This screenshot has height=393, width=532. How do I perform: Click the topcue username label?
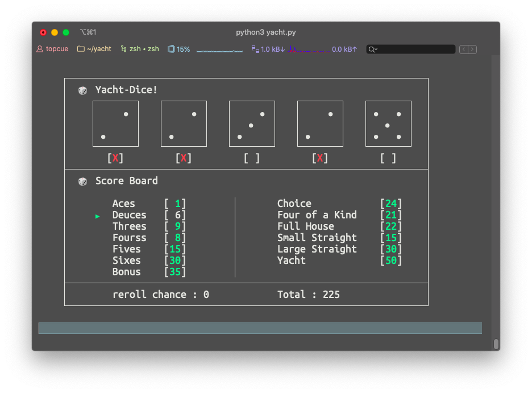point(57,49)
